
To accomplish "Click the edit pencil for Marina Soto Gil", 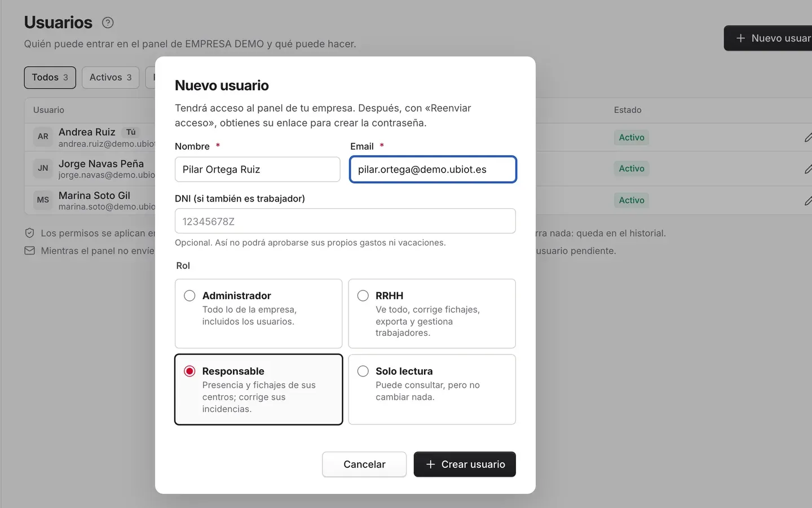I will [808, 200].
